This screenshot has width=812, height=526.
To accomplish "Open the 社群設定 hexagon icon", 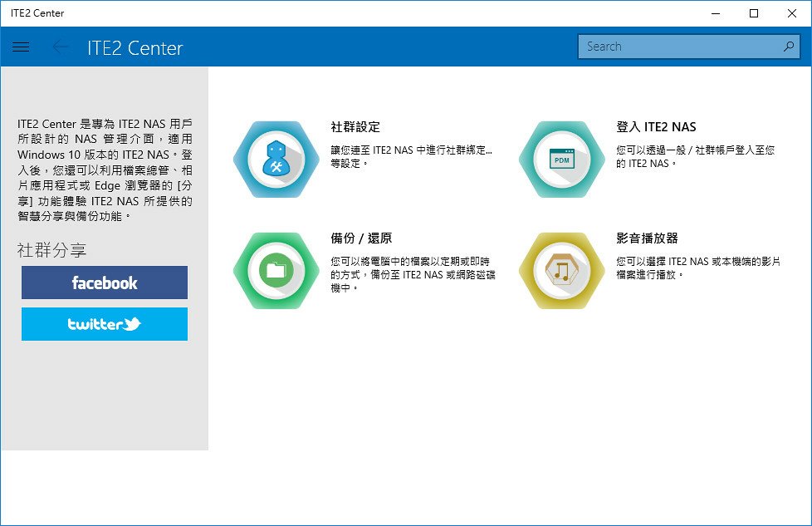I will click(x=276, y=159).
